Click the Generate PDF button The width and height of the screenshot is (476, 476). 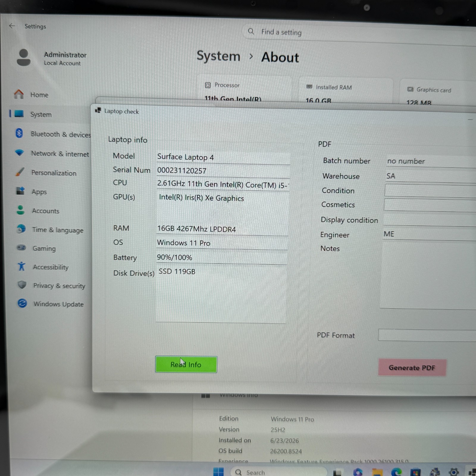coord(412,368)
